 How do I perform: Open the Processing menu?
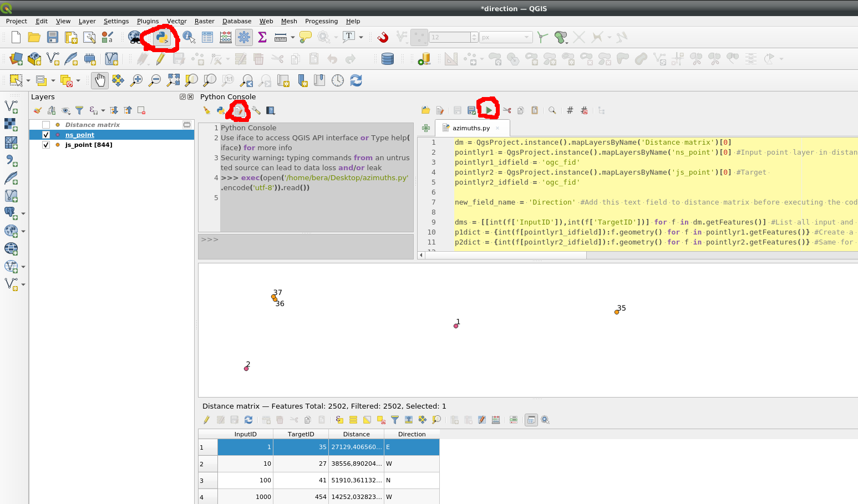(x=321, y=21)
